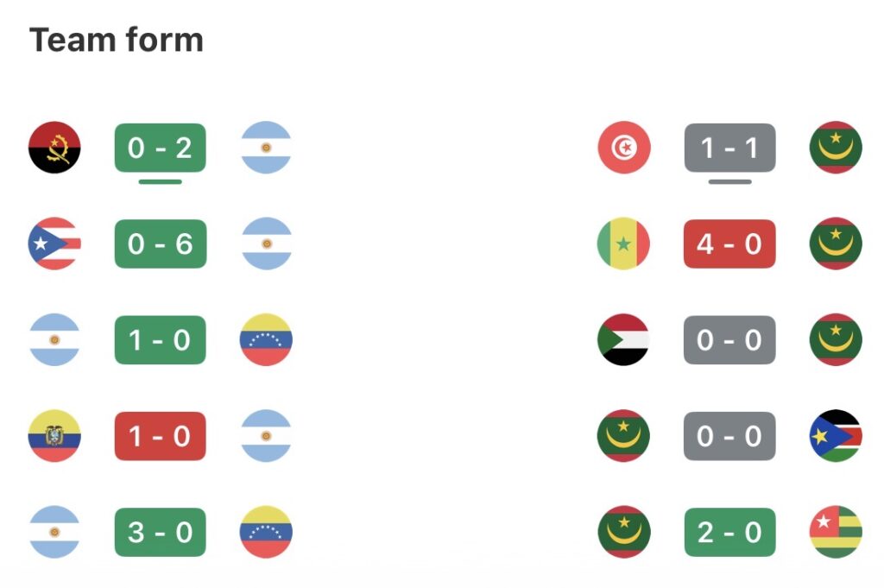884x588 pixels.
Task: Select the Togo flag icon
Action: (x=836, y=532)
